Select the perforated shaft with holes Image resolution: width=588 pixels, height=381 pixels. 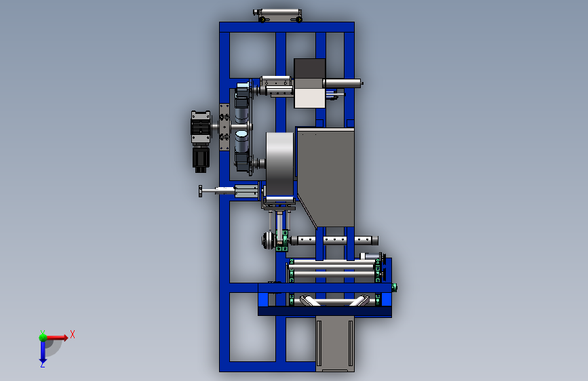(x=334, y=240)
